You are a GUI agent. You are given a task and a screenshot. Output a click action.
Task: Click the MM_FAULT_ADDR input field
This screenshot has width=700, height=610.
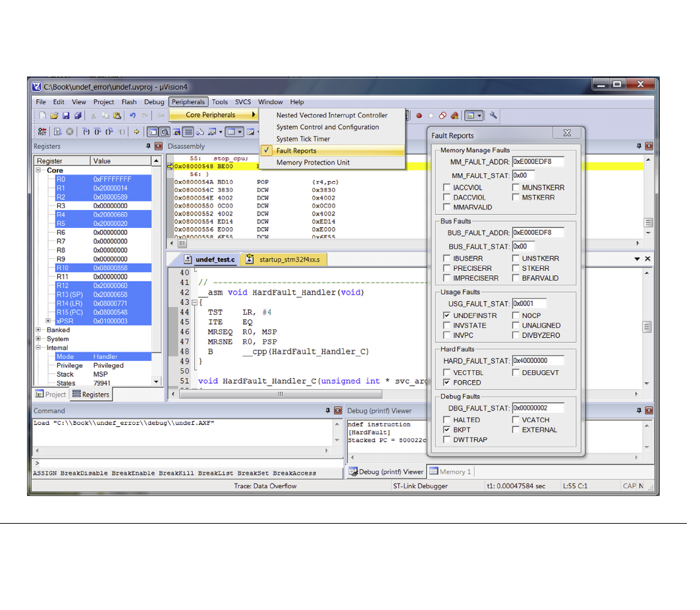pos(538,161)
